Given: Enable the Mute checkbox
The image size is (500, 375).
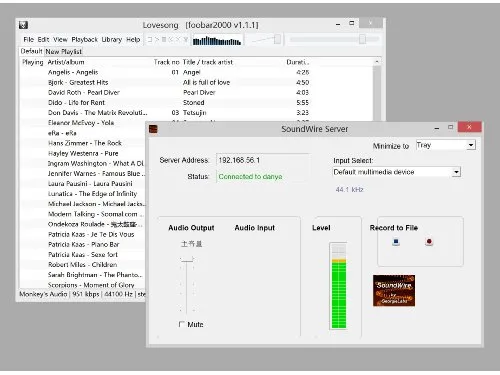Looking at the screenshot, I should (182, 324).
